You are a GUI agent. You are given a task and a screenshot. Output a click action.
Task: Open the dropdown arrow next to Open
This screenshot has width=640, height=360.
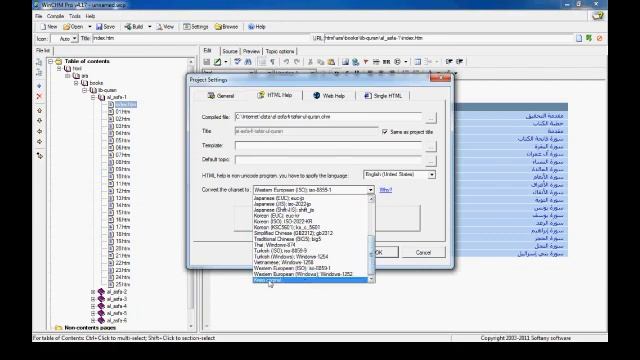click(x=90, y=27)
